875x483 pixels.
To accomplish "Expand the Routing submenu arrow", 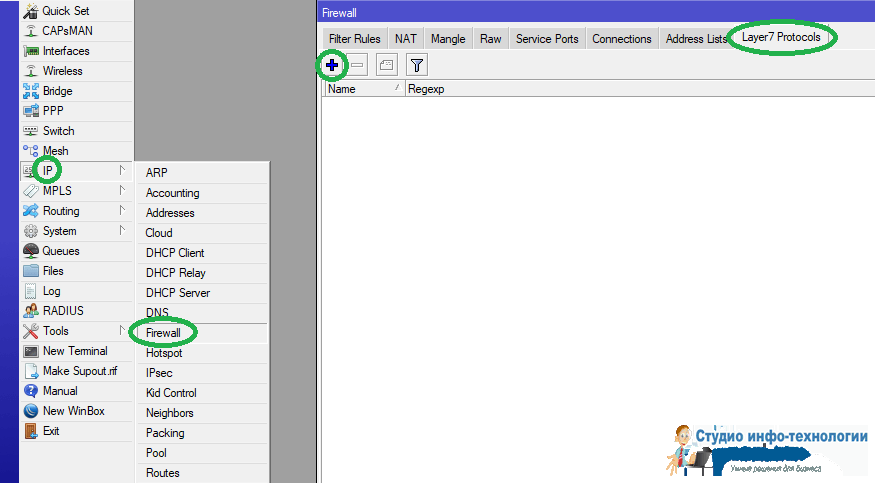I will pos(121,210).
